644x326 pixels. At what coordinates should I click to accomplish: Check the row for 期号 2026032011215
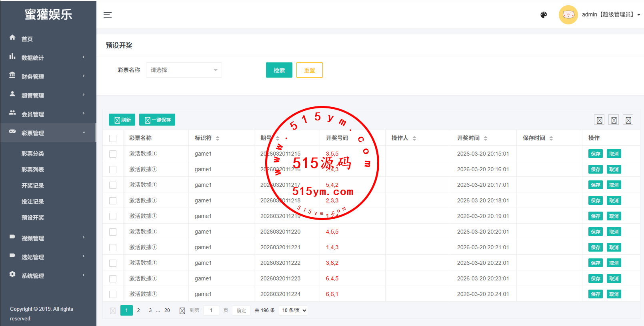point(113,154)
